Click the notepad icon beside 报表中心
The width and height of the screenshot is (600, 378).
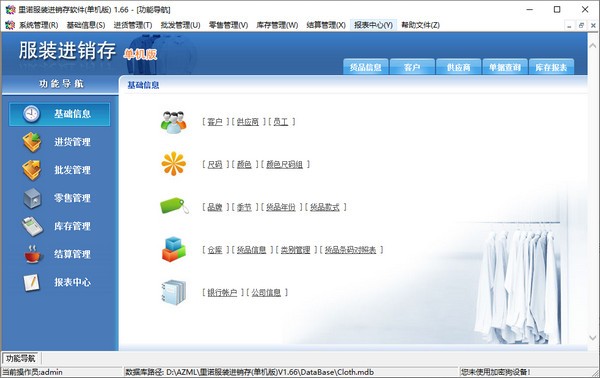(31, 283)
